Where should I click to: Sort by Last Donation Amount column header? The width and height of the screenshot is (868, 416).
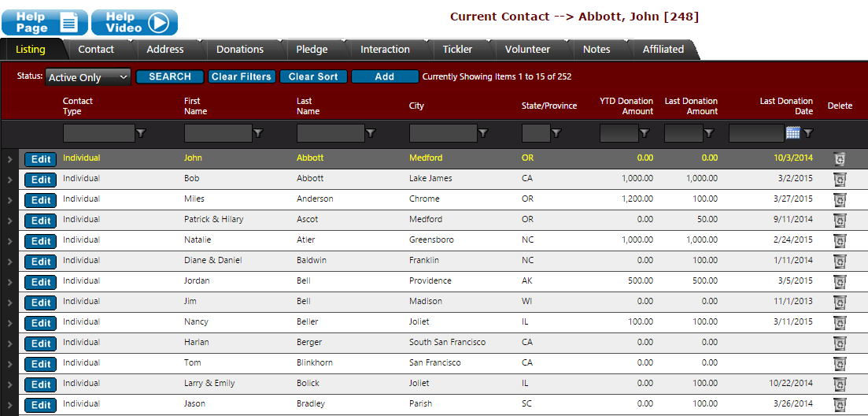tap(691, 106)
